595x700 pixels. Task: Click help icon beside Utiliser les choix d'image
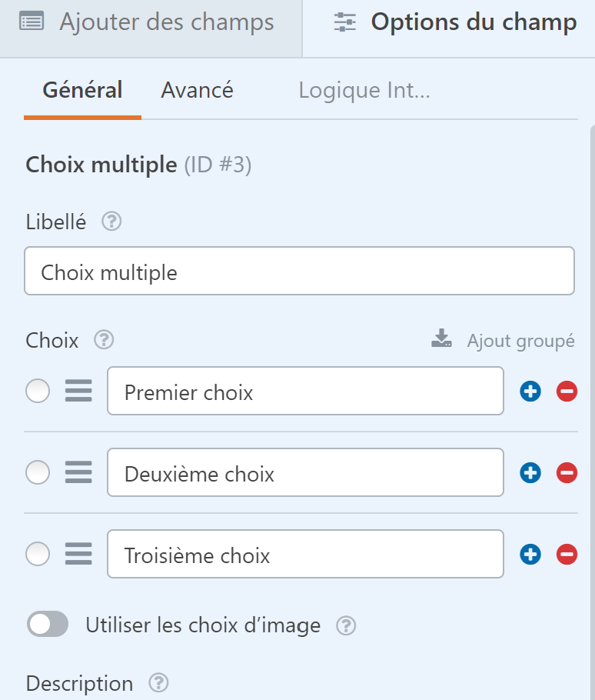pos(346,625)
